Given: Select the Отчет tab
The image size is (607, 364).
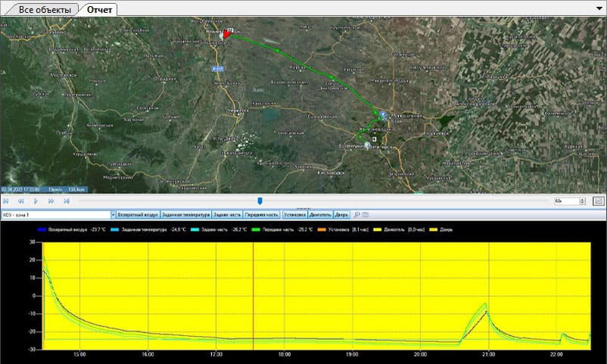Looking at the screenshot, I should point(101,10).
